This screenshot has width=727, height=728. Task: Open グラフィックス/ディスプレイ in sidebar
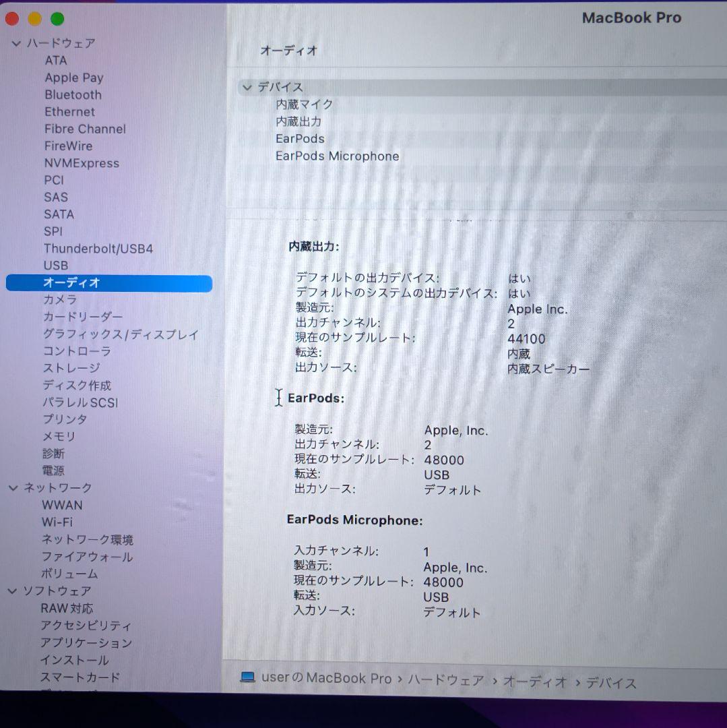pyautogui.click(x=121, y=334)
